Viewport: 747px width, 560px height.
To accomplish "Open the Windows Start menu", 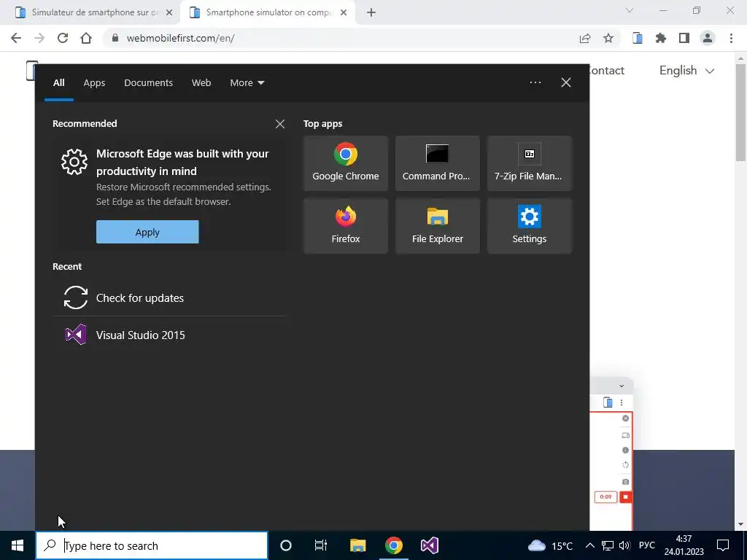I will click(x=18, y=545).
